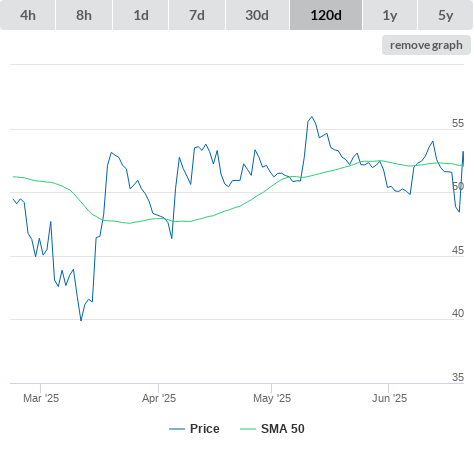Click the 35 y-axis value

point(458,377)
